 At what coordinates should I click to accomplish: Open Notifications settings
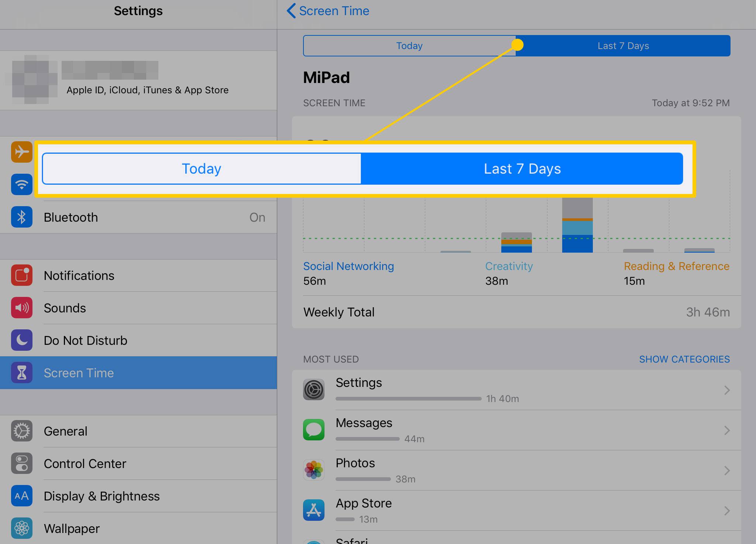(138, 276)
